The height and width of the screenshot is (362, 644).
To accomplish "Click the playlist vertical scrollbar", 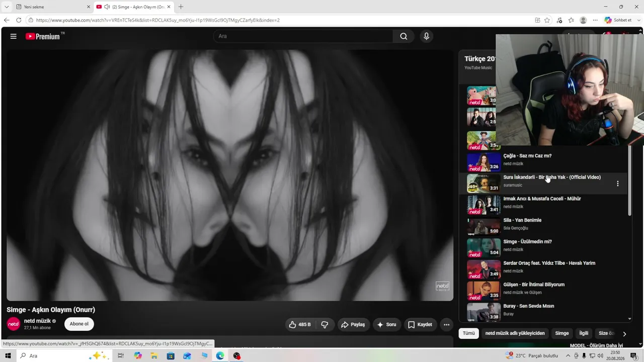I will click(629, 181).
